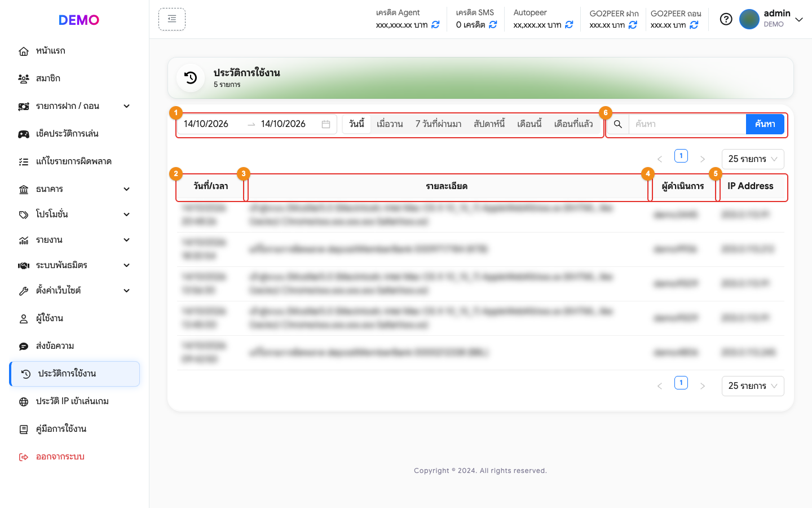Expand the โปรโมชั่น submenu chevron
This screenshot has width=812, height=508.
(x=127, y=214)
